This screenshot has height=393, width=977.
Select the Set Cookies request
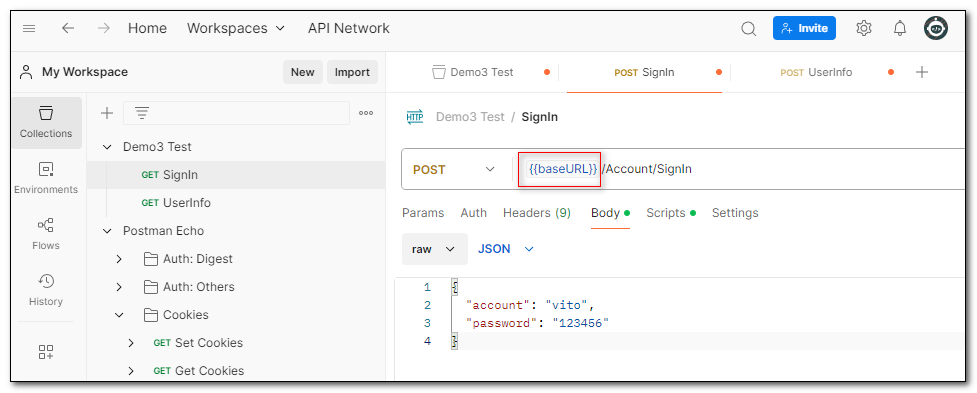tap(198, 343)
